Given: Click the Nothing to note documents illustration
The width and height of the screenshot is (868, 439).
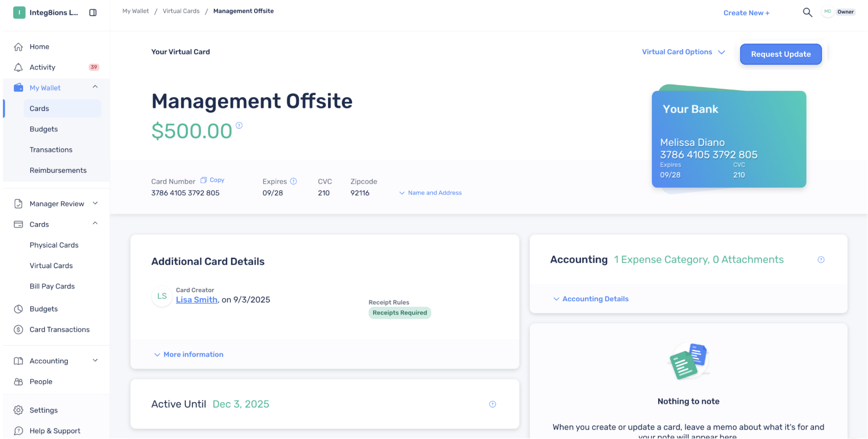Looking at the screenshot, I should pos(688,361).
